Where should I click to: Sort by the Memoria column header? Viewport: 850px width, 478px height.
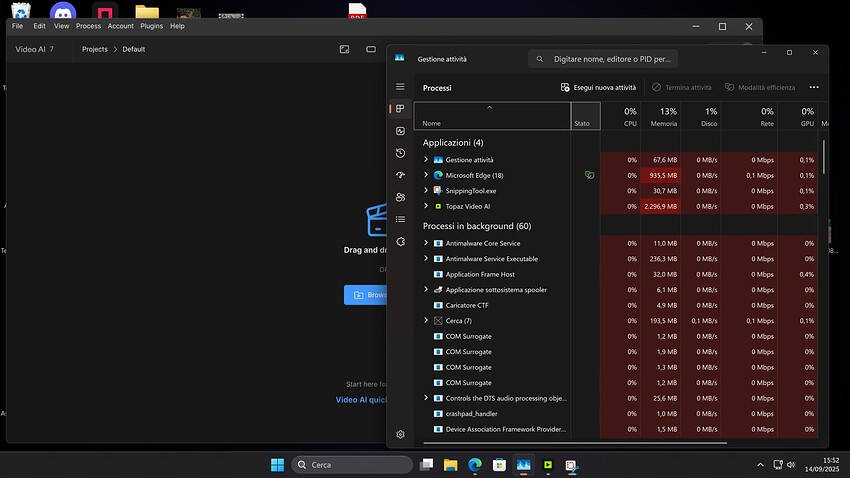point(660,116)
